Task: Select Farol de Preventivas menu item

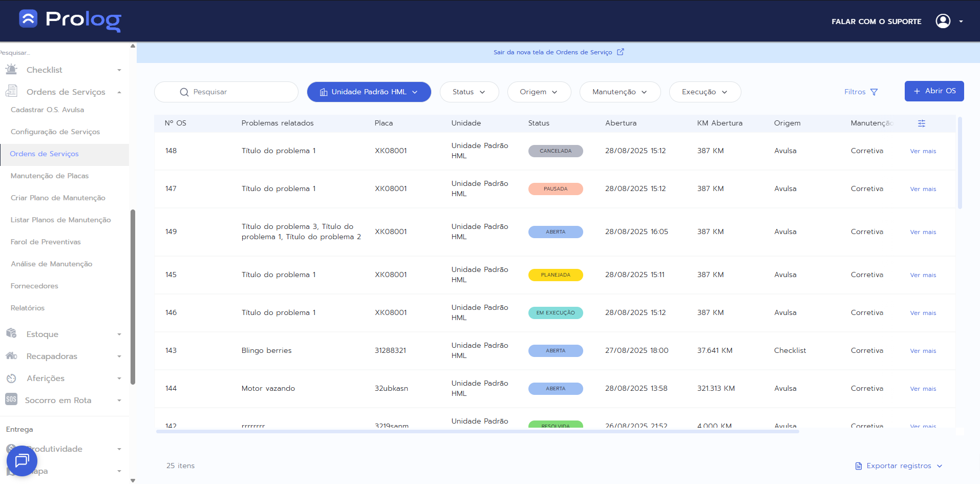Action: tap(46, 242)
